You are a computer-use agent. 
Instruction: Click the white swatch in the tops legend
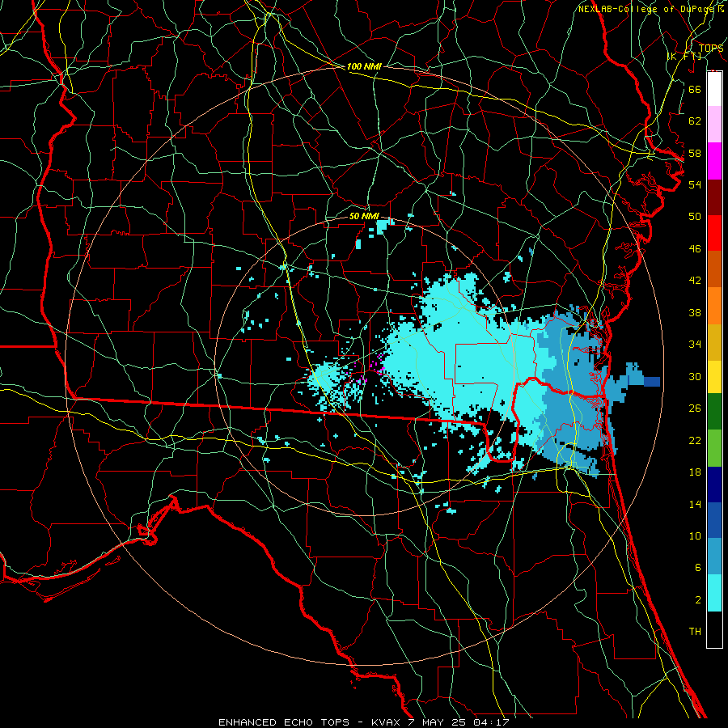coord(714,89)
